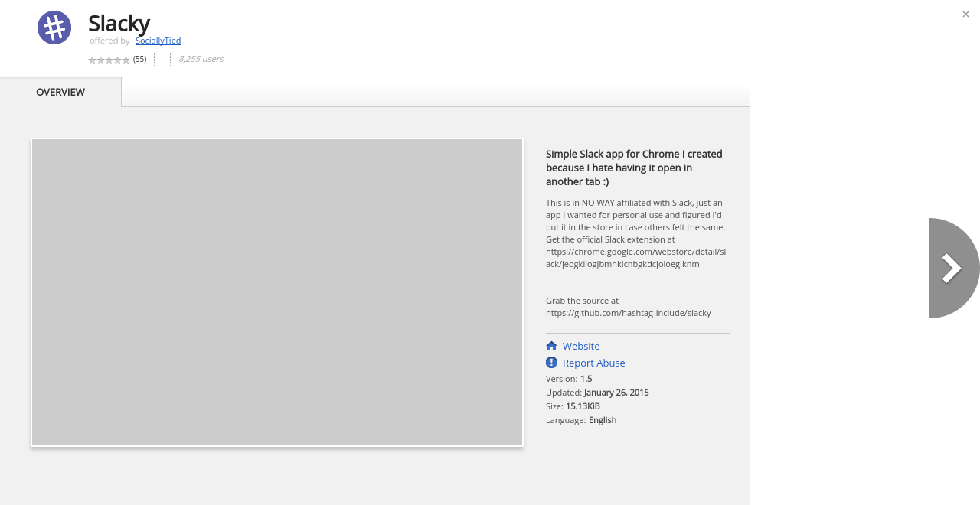Click the home icon beside Website
The height and width of the screenshot is (505, 980).
coord(551,346)
